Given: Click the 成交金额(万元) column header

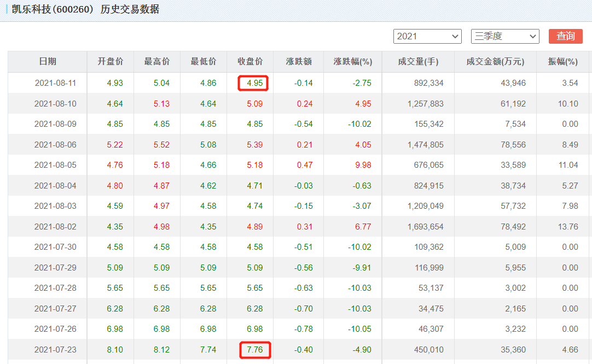Looking at the screenshot, I should click(495, 61).
